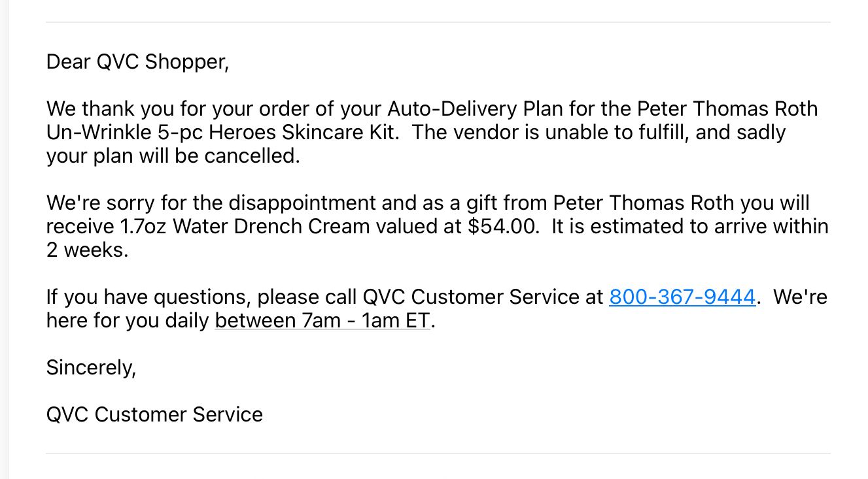Click the bottom horizontal divider line

point(438,454)
